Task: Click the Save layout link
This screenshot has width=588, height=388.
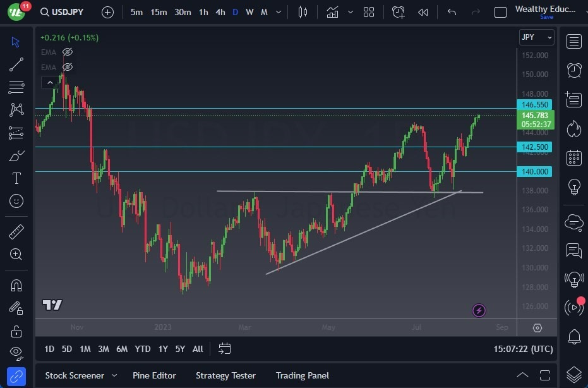Action: tap(546, 16)
